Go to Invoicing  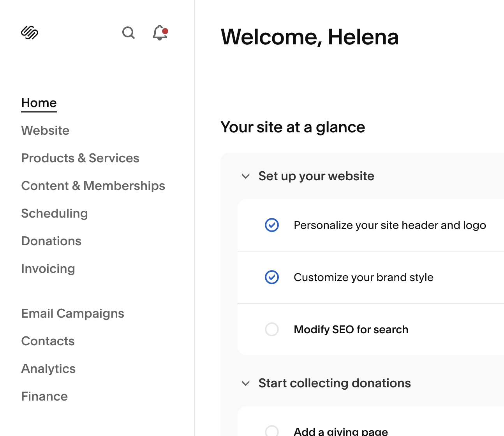tap(48, 269)
